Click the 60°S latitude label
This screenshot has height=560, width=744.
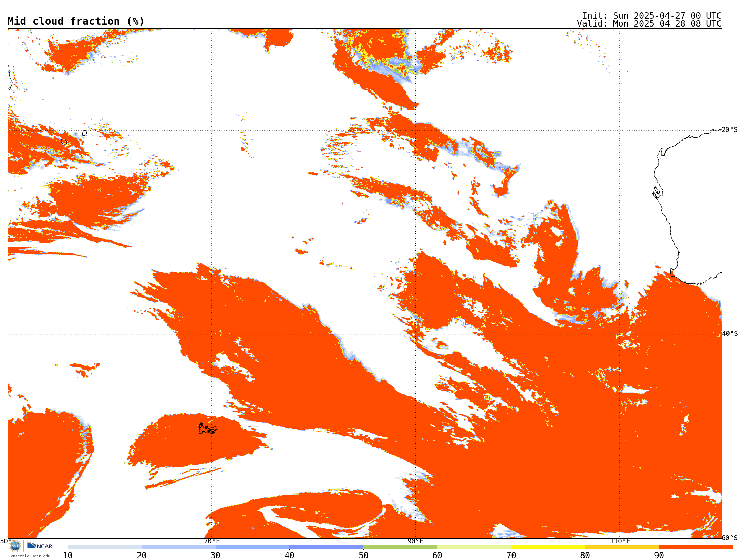[730, 538]
